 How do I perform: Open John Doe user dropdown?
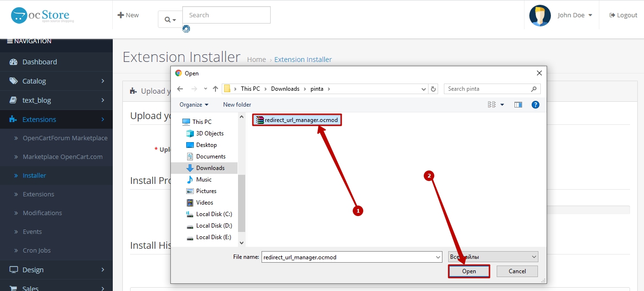pos(575,15)
